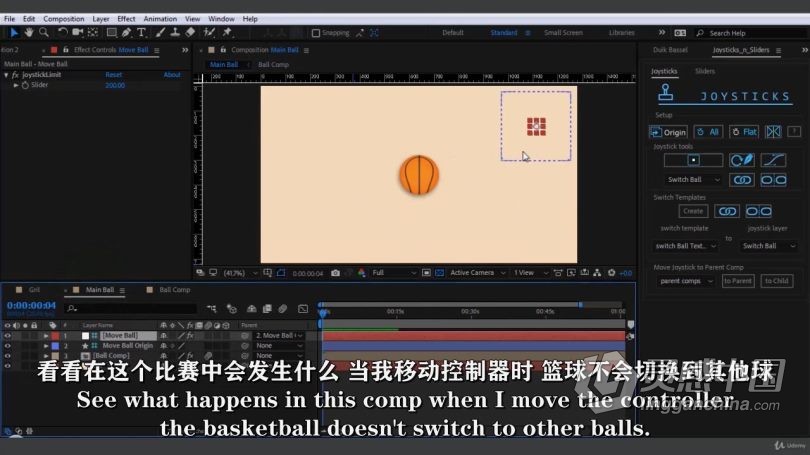Toggle the Draft 3D icon in timeline

231,309
